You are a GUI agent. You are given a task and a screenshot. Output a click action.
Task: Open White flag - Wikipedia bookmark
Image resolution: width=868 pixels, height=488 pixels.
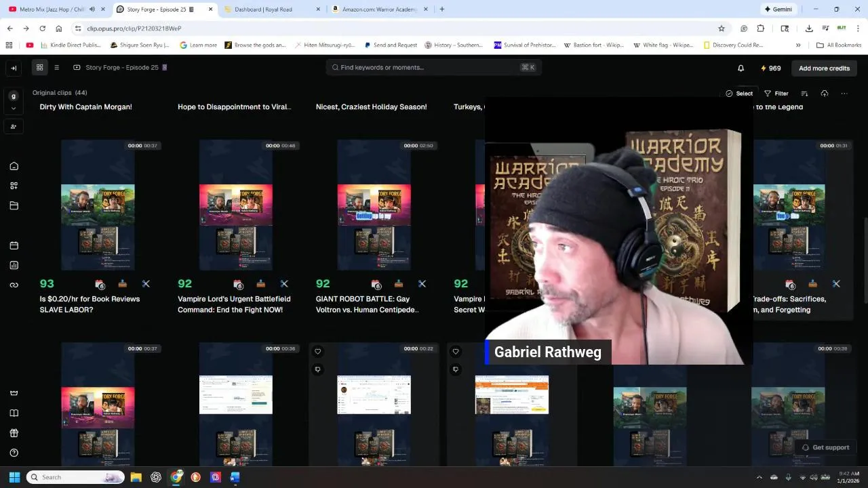tap(663, 45)
